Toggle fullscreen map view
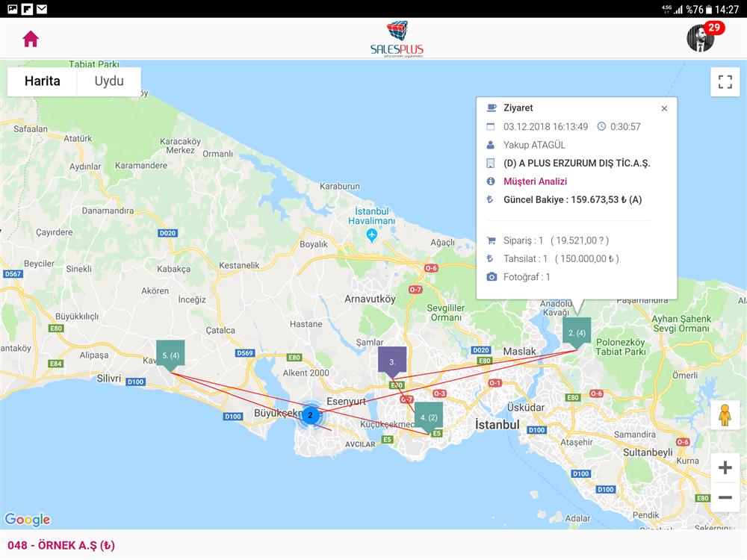Image resolution: width=747 pixels, height=560 pixels. click(x=725, y=82)
